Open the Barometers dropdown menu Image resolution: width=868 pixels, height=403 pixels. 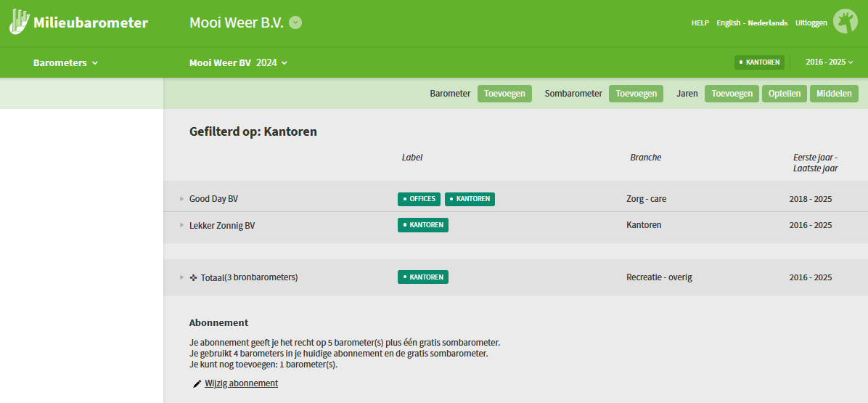65,63
